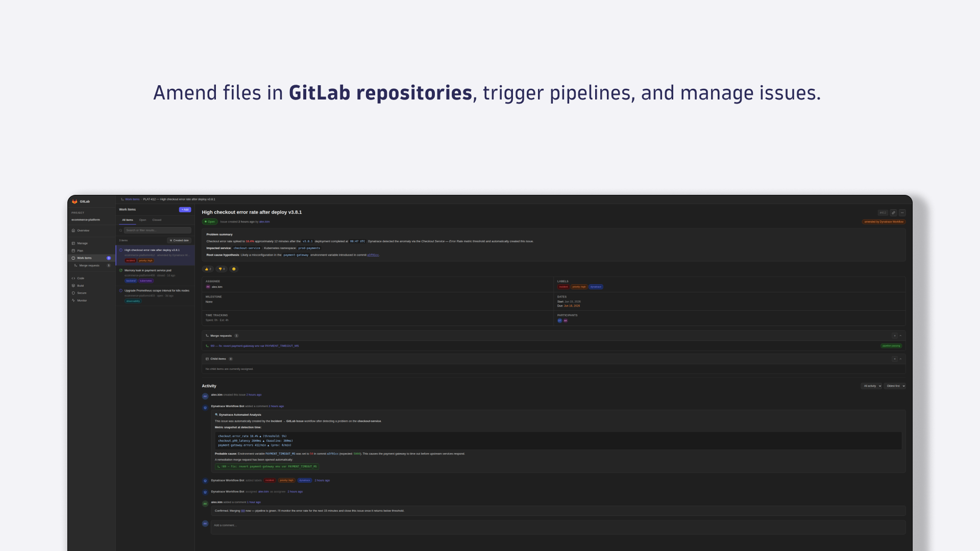
Task: Open the Build sidebar section
Action: click(91, 286)
